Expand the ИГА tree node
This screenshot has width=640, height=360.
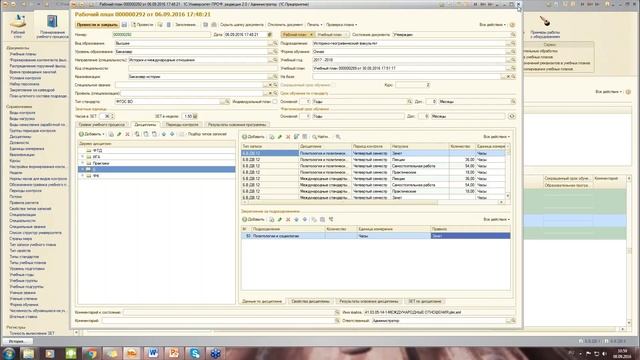click(x=82, y=157)
